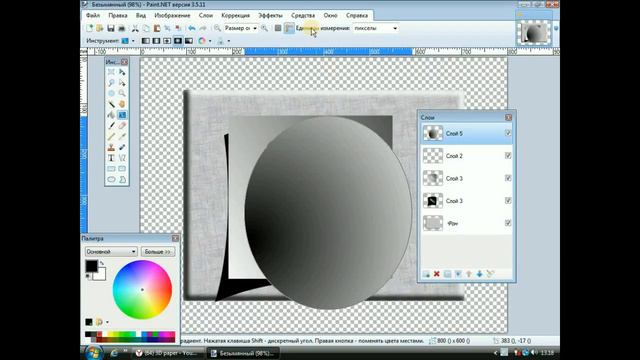The image size is (640, 360).
Task: Open the Файл menu
Action: pyautogui.click(x=93, y=15)
